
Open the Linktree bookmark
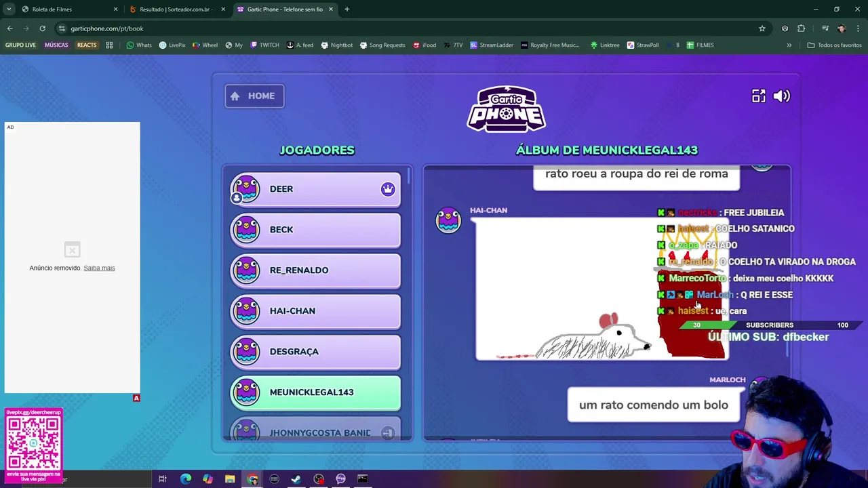(x=605, y=45)
